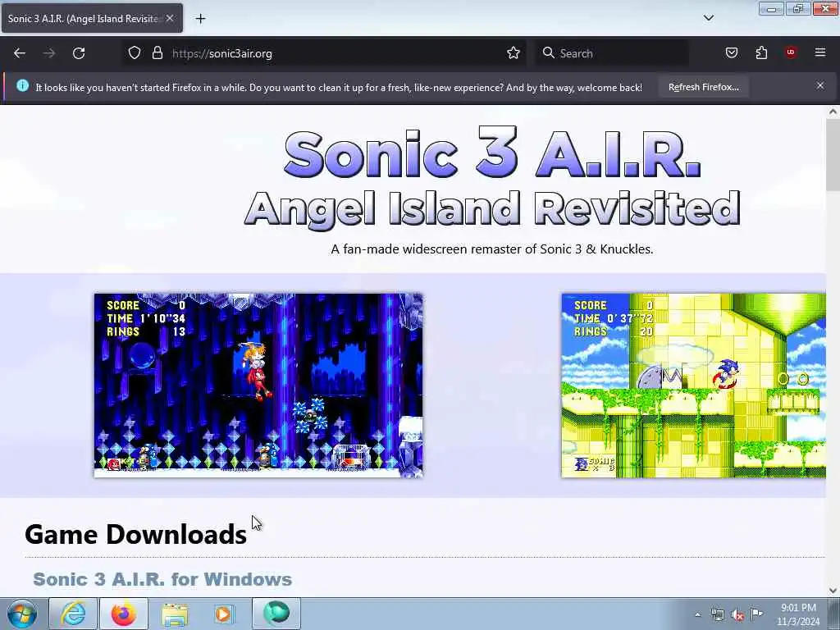This screenshot has height=630, width=840.
Task: Open the Windows Start menu
Action: [22, 614]
